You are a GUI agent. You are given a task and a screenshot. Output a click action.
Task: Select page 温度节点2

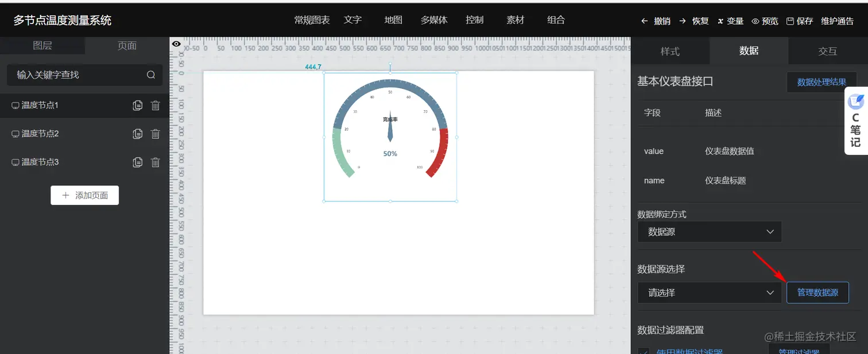click(x=84, y=134)
